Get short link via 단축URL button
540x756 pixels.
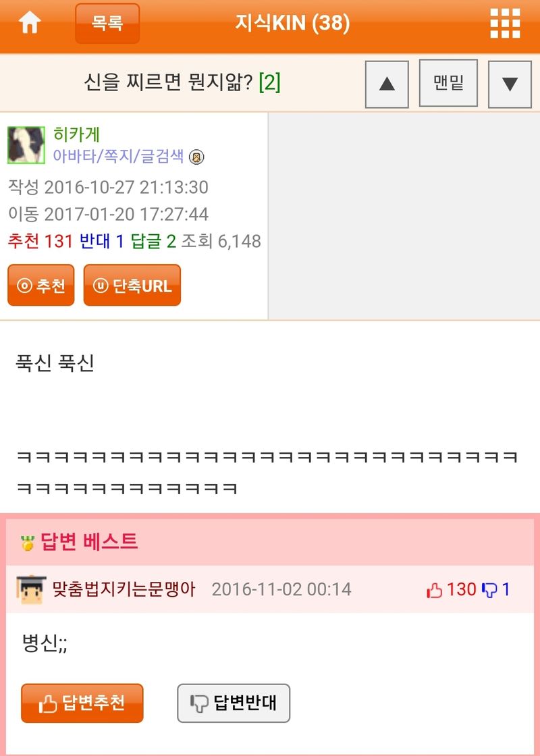132,285
